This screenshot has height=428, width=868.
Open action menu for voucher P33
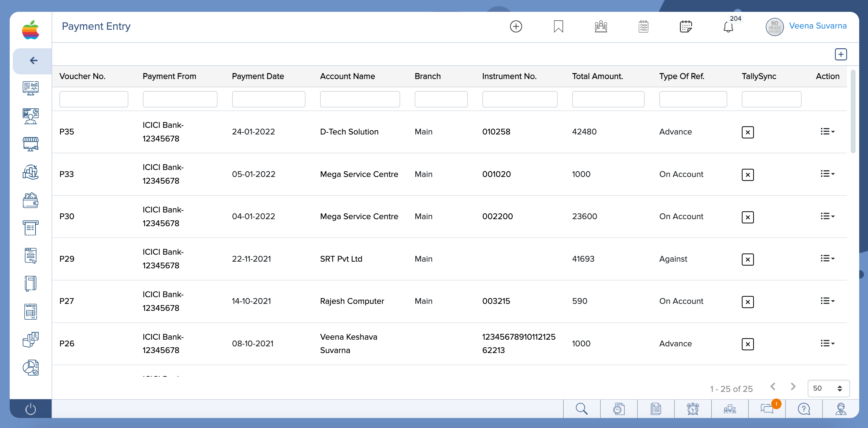point(827,174)
